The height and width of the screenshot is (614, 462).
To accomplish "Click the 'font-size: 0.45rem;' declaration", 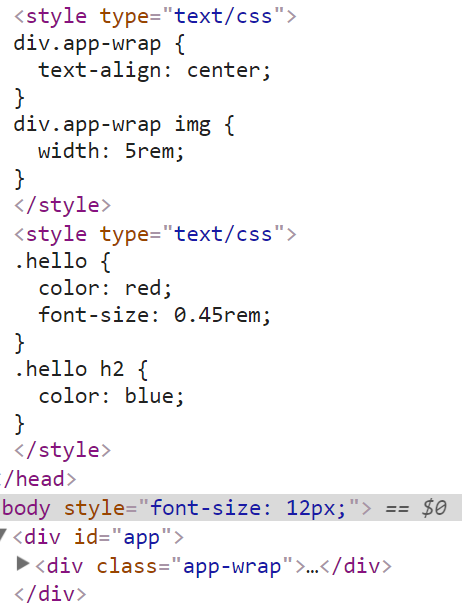I will [154, 315].
